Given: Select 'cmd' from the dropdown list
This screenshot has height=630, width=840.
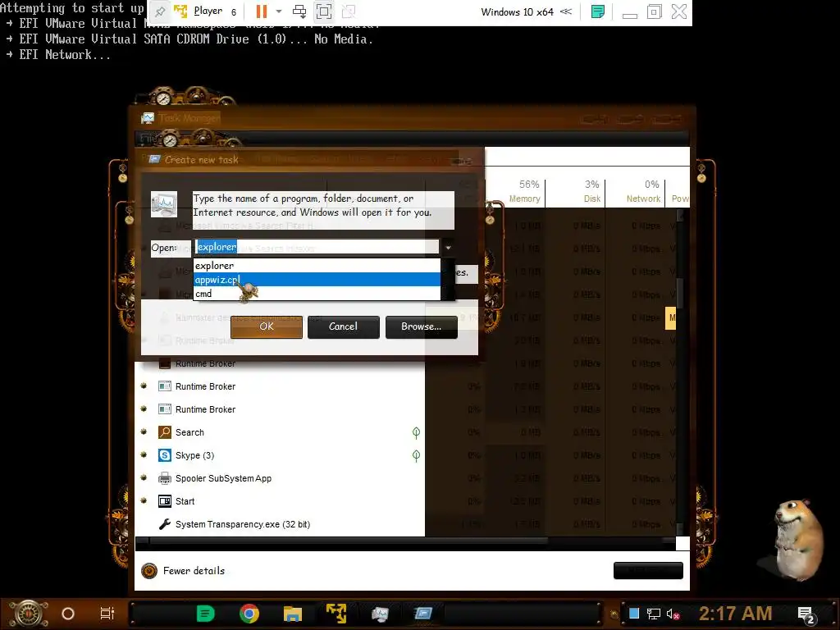Looking at the screenshot, I should click(317, 293).
